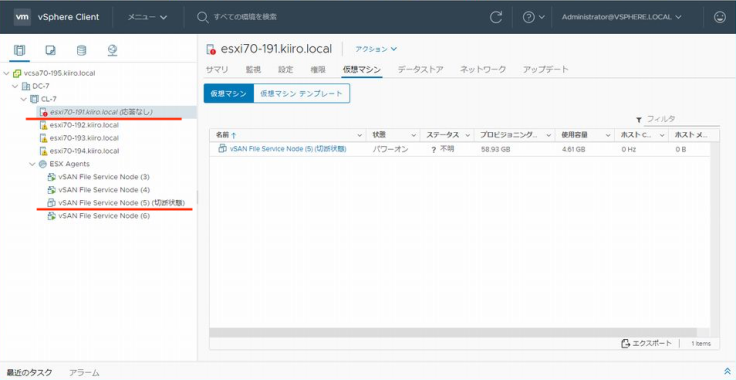
Task: Click the esxi70-192.kiiro.local host warning icon
Action: click(43, 125)
